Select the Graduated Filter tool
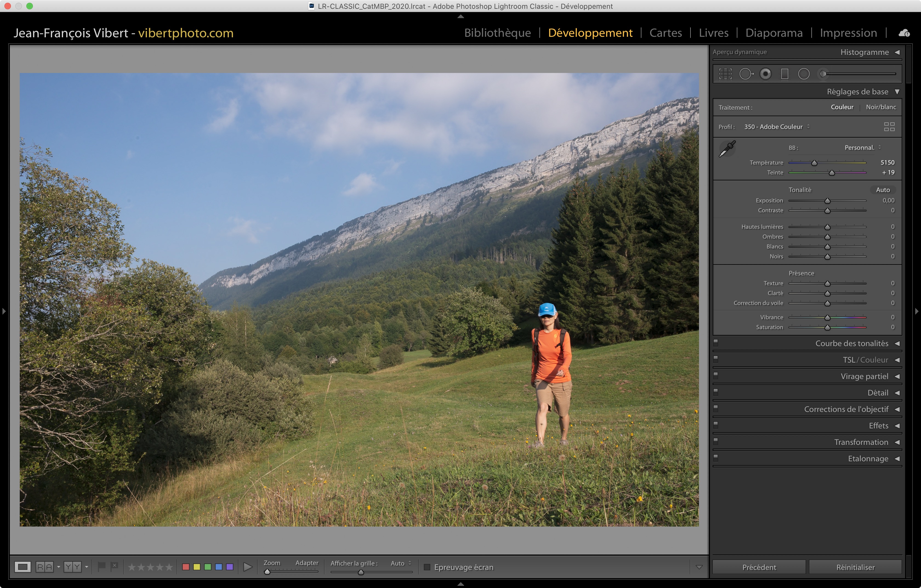Image resolution: width=921 pixels, height=588 pixels. pos(784,74)
